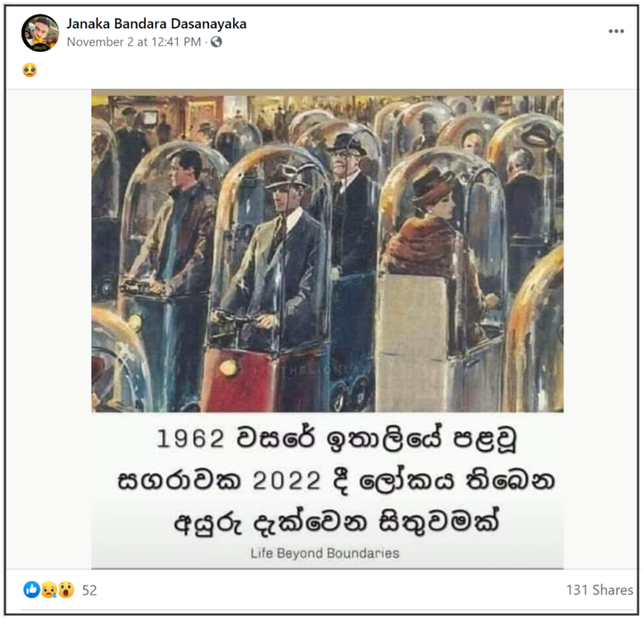643x619 pixels.
Task: Click the Life Beyond Boundaries watermark text
Action: [325, 553]
